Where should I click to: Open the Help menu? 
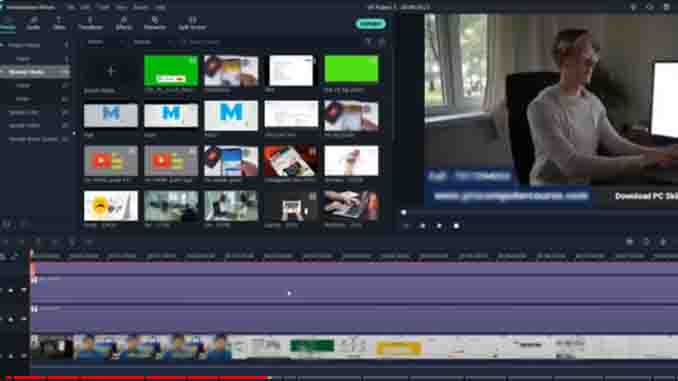click(x=160, y=7)
